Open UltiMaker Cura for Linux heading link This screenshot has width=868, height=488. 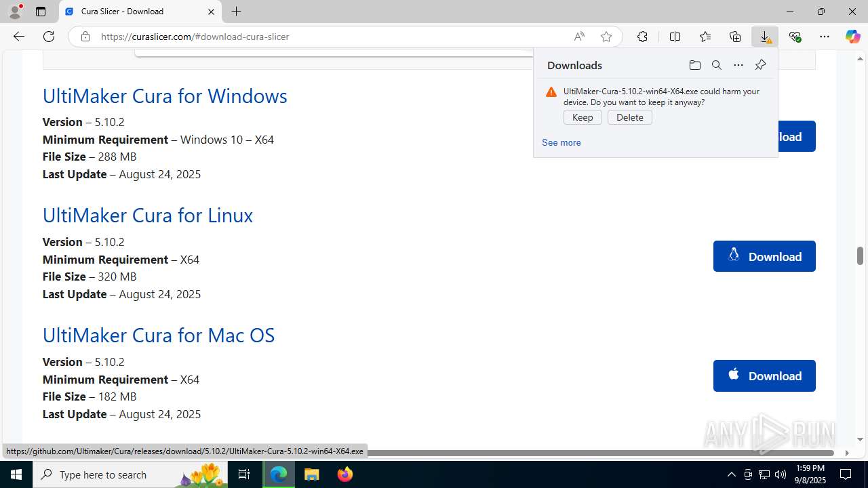148,215
